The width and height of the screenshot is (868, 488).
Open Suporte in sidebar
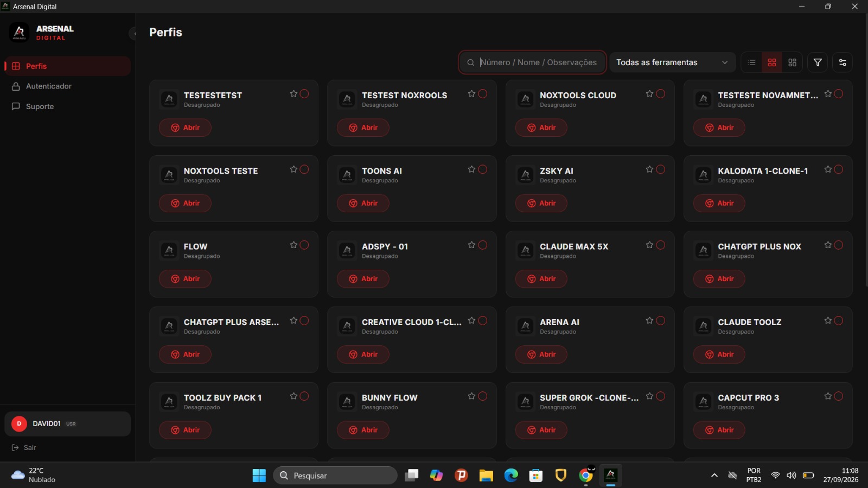click(x=67, y=106)
